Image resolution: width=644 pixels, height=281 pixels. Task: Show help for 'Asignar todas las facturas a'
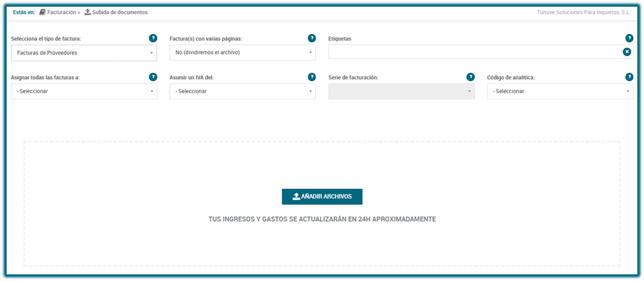coord(153,77)
